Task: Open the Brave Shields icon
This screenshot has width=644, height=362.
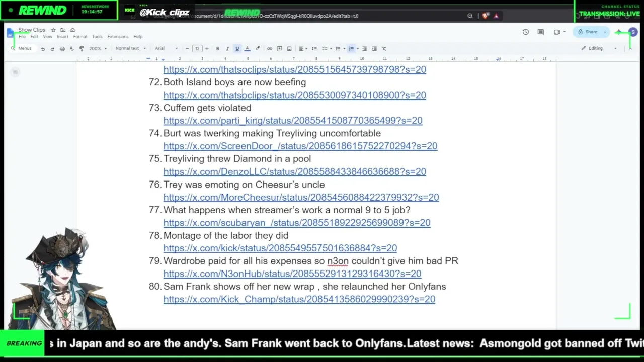Action: point(485,16)
